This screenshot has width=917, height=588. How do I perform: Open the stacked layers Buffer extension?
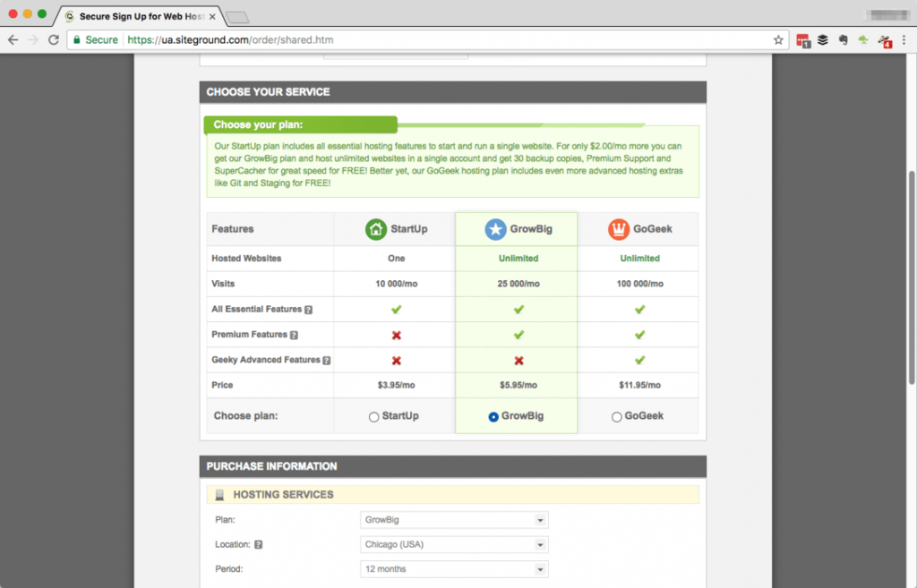pyautogui.click(x=823, y=39)
